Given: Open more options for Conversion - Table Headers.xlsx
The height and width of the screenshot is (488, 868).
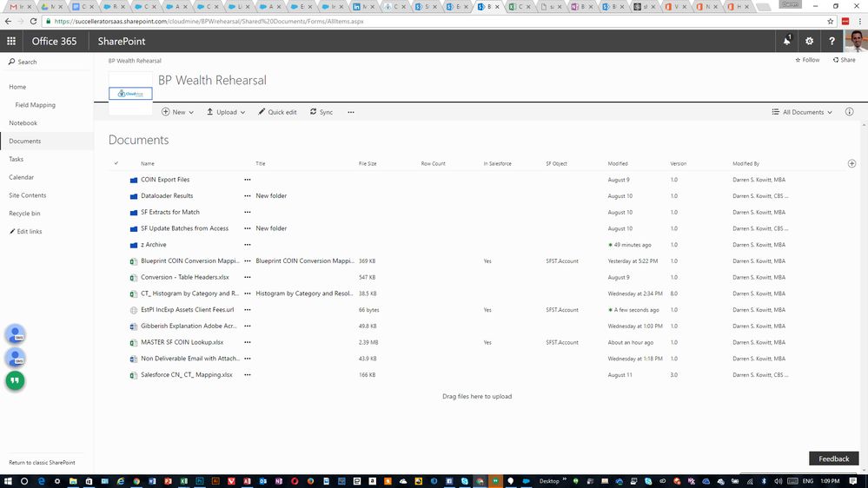Looking at the screenshot, I should [248, 277].
